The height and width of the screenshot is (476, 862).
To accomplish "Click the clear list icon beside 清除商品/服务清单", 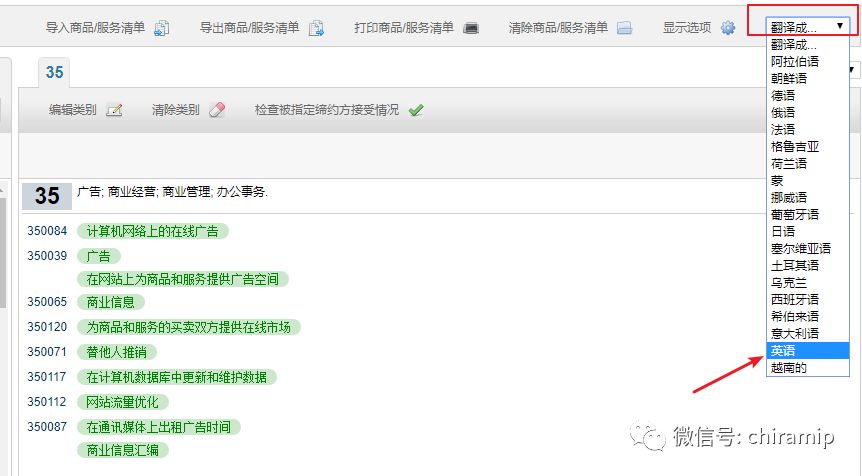I will pyautogui.click(x=625, y=28).
